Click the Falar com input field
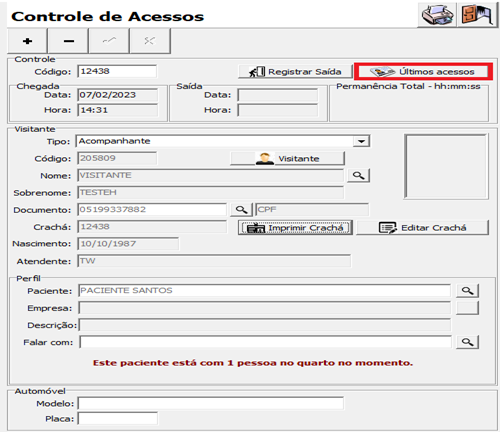This screenshot has height=432, width=500. pyautogui.click(x=266, y=342)
